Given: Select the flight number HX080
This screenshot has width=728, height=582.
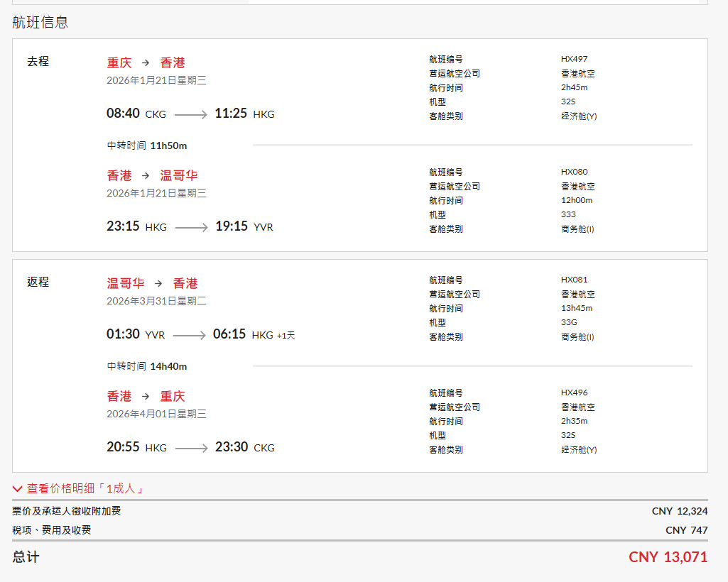Looking at the screenshot, I should (574, 172).
